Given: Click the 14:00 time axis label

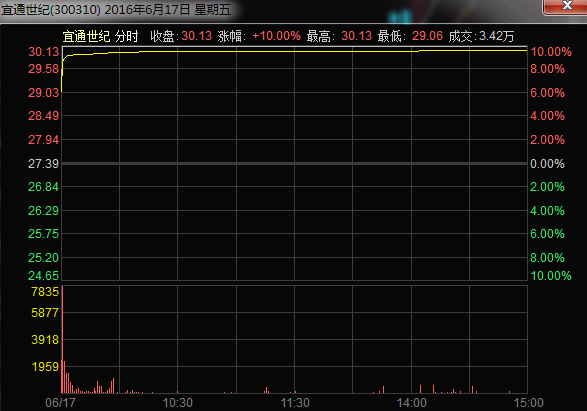Looking at the screenshot, I should [411, 403].
